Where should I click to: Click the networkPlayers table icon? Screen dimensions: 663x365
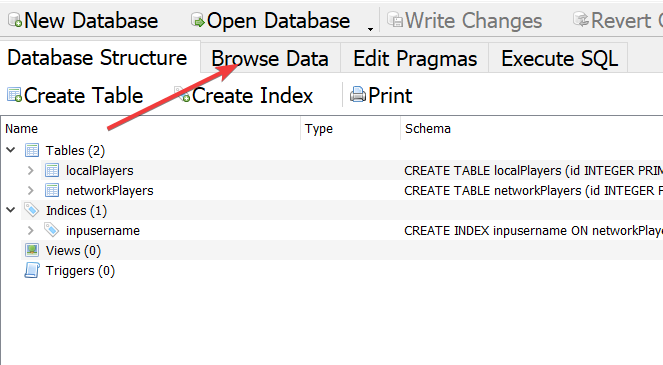click(52, 190)
